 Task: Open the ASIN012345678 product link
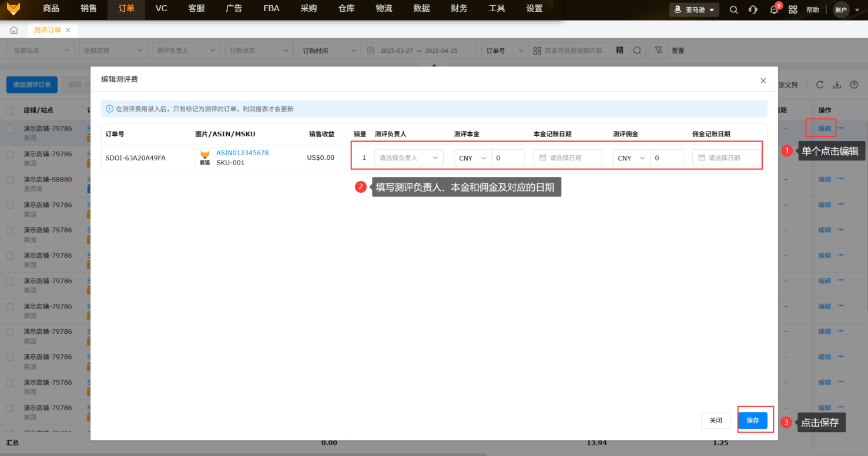click(243, 153)
